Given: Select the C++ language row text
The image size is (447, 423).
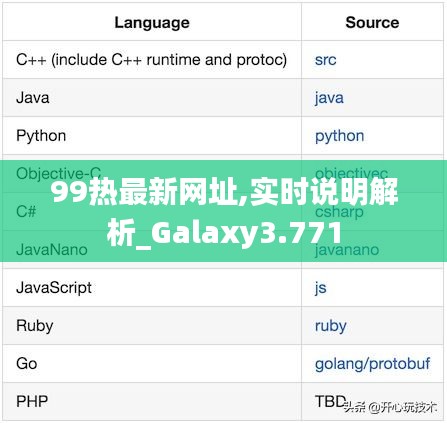Looking at the screenshot, I should point(151,60).
